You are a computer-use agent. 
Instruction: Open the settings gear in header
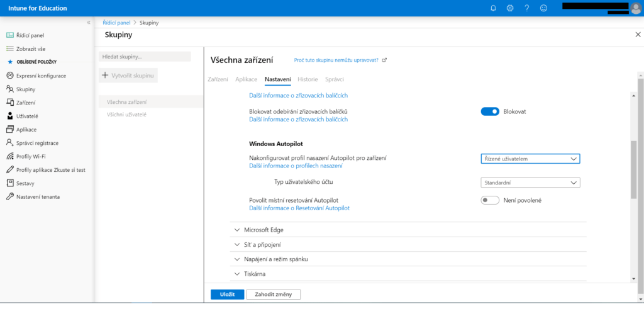coord(510,8)
